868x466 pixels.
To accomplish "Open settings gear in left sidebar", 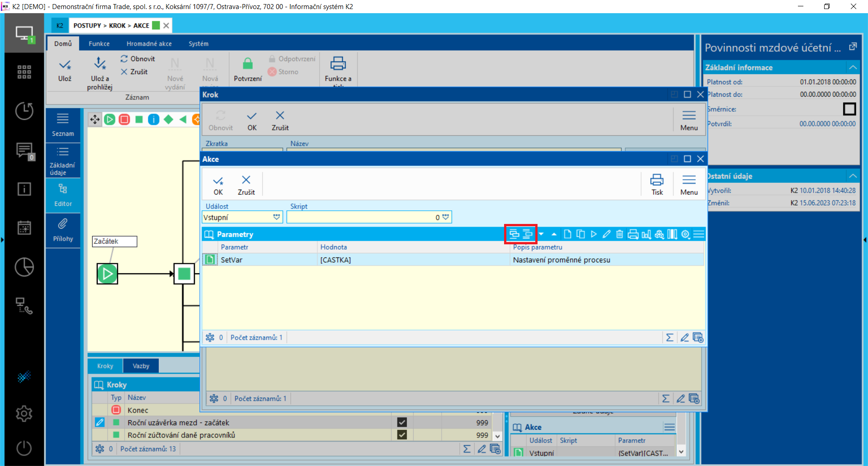I will 24,414.
